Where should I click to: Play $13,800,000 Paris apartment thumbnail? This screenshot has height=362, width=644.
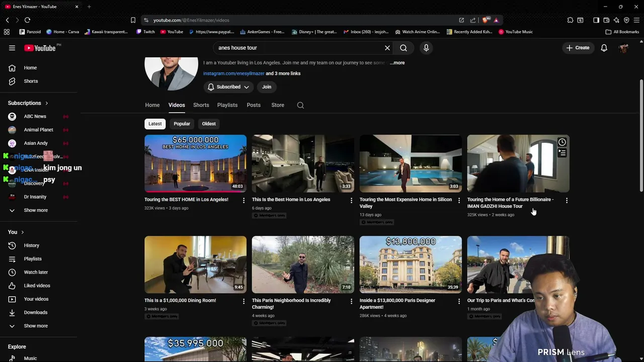coord(411,264)
